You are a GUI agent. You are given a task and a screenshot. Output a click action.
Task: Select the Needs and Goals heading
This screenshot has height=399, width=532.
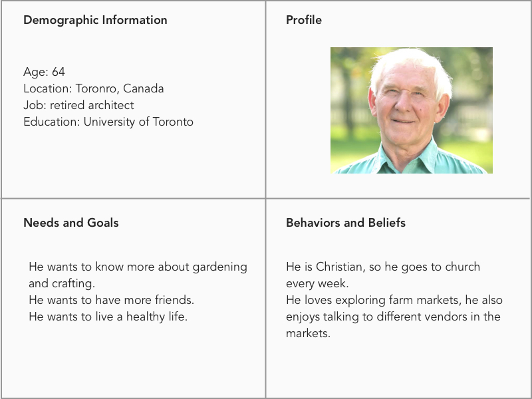pyautogui.click(x=71, y=223)
